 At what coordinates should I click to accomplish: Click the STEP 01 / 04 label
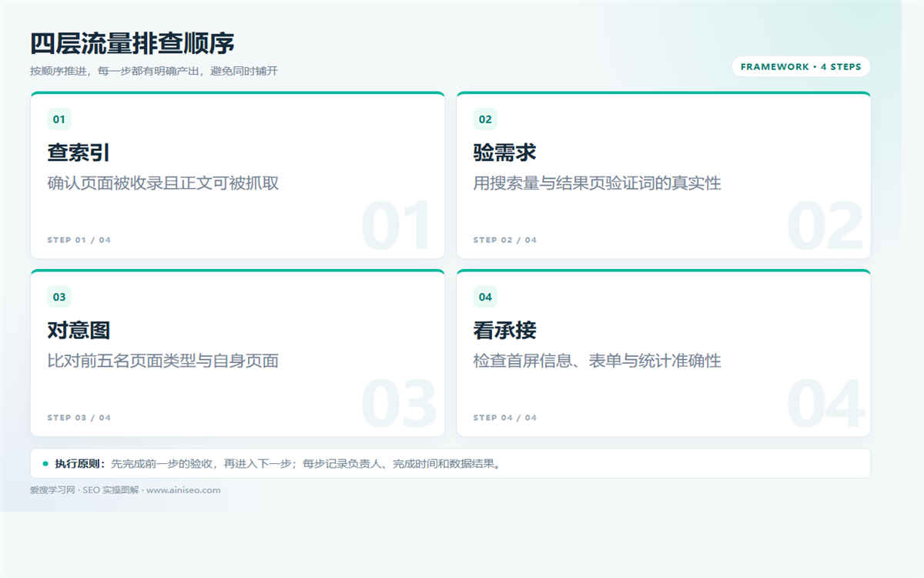(x=79, y=240)
